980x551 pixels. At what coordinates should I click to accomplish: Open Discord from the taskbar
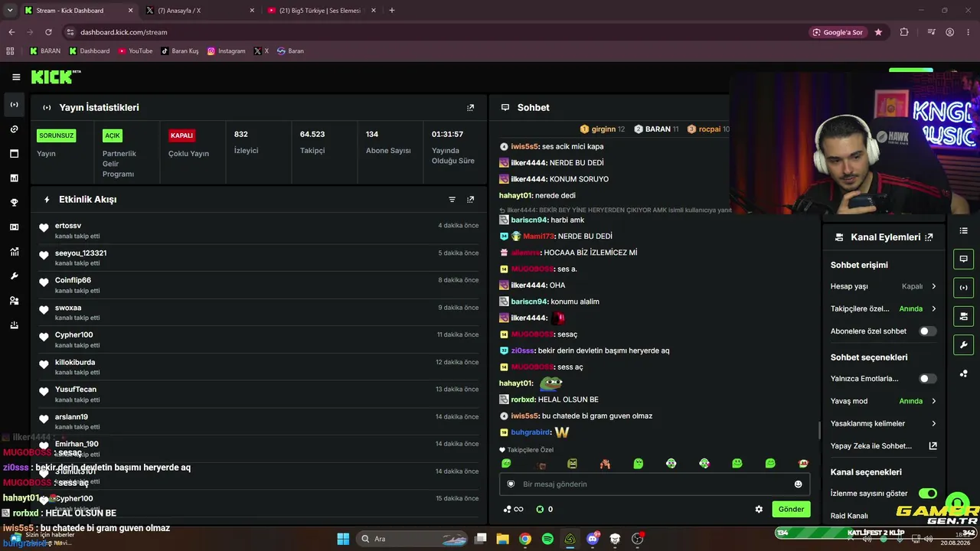tap(592, 539)
